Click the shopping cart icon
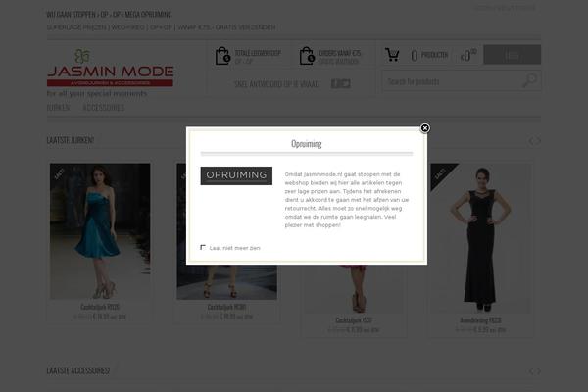Viewport: 588px width, 392px height. tap(392, 55)
